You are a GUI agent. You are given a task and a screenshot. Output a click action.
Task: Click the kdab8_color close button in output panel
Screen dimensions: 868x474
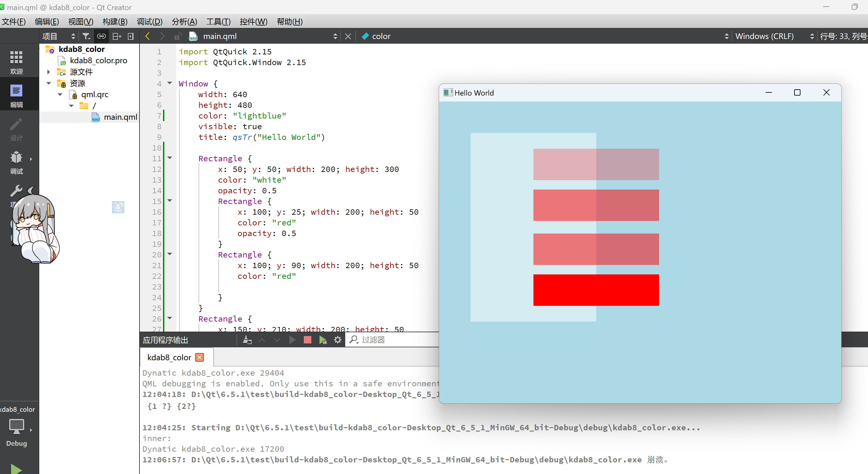click(x=200, y=357)
